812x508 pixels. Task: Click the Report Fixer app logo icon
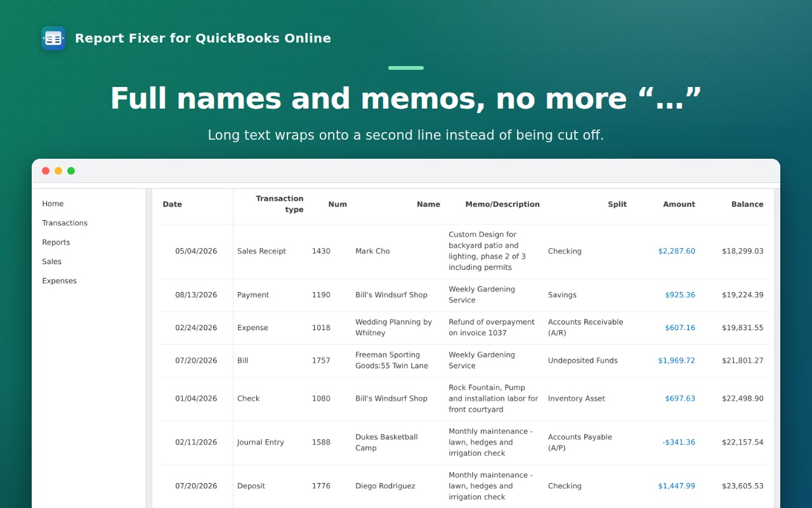[53, 38]
